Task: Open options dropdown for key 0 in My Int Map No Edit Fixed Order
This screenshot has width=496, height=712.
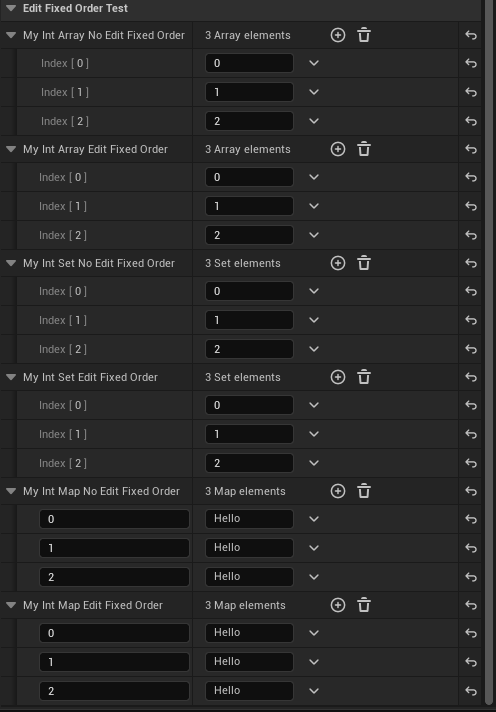Action: [x=314, y=519]
